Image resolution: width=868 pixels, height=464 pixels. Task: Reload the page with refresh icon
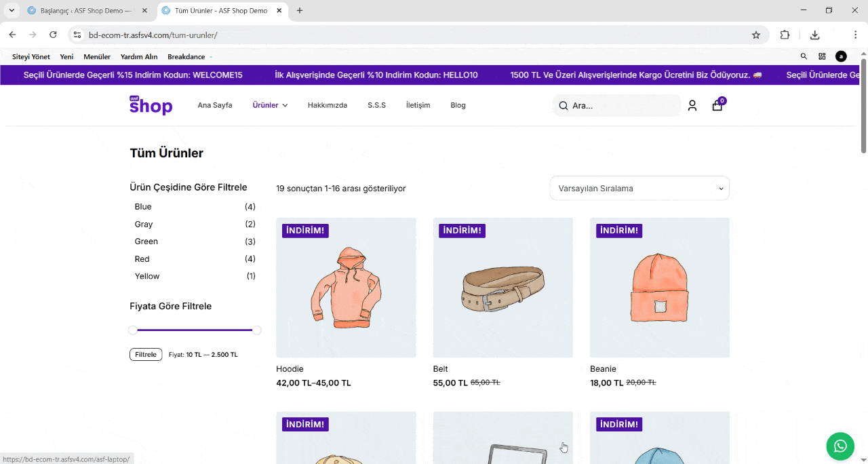(x=53, y=35)
